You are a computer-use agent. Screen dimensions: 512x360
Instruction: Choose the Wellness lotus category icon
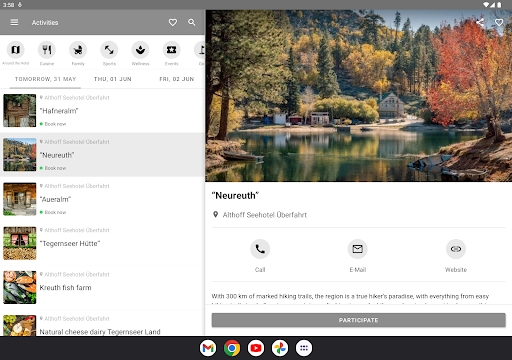click(x=140, y=50)
